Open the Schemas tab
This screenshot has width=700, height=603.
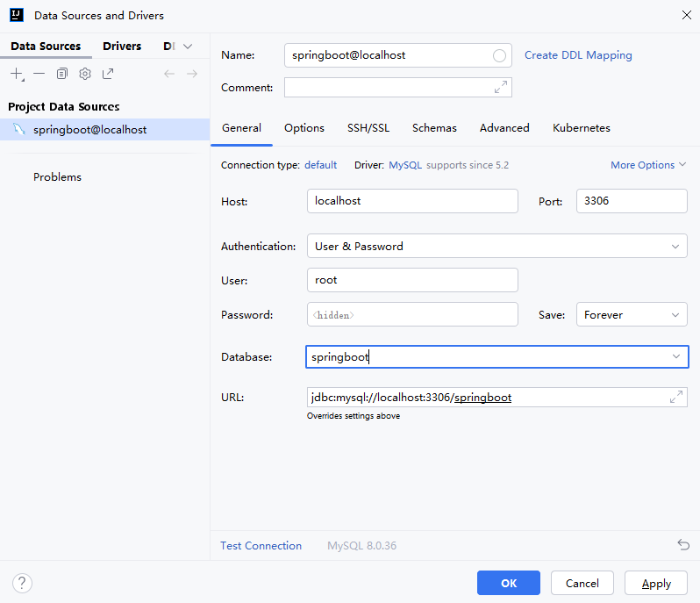[x=434, y=128]
